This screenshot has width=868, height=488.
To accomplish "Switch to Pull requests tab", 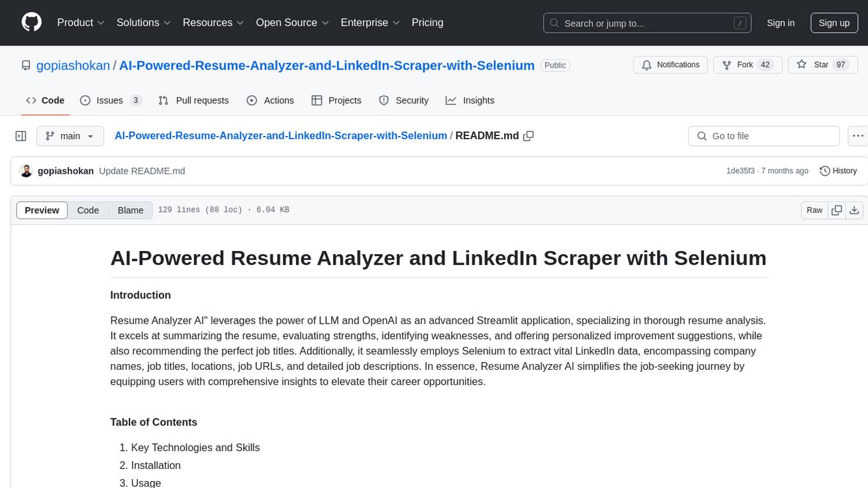I will click(193, 100).
